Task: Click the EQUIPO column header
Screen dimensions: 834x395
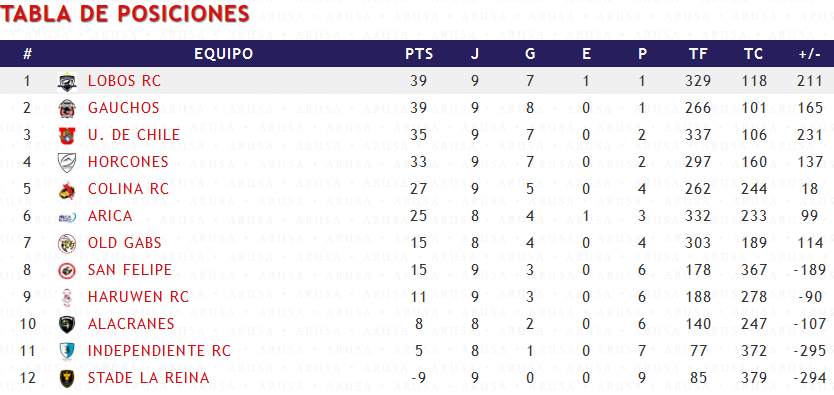Action: (x=223, y=54)
